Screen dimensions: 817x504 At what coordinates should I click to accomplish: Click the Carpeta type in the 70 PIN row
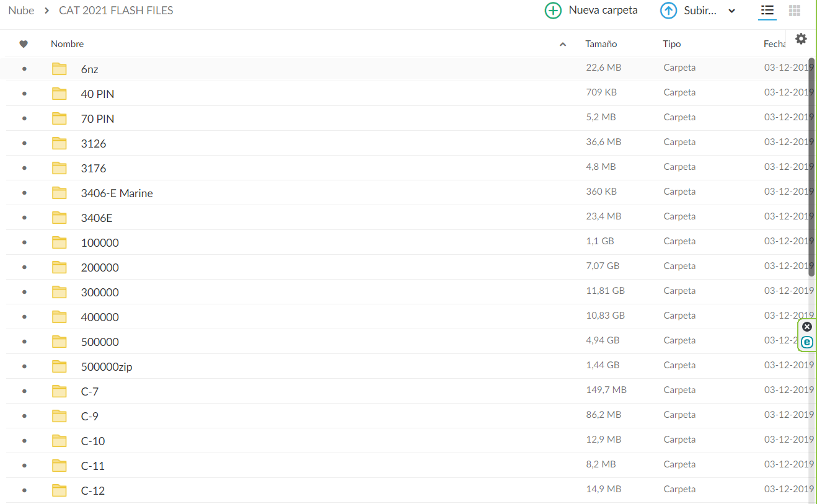click(679, 117)
